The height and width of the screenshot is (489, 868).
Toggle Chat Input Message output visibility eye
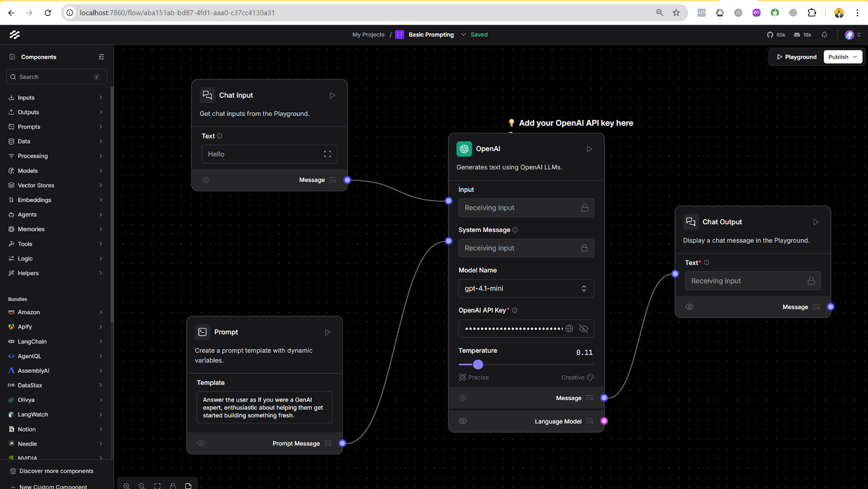pos(206,180)
